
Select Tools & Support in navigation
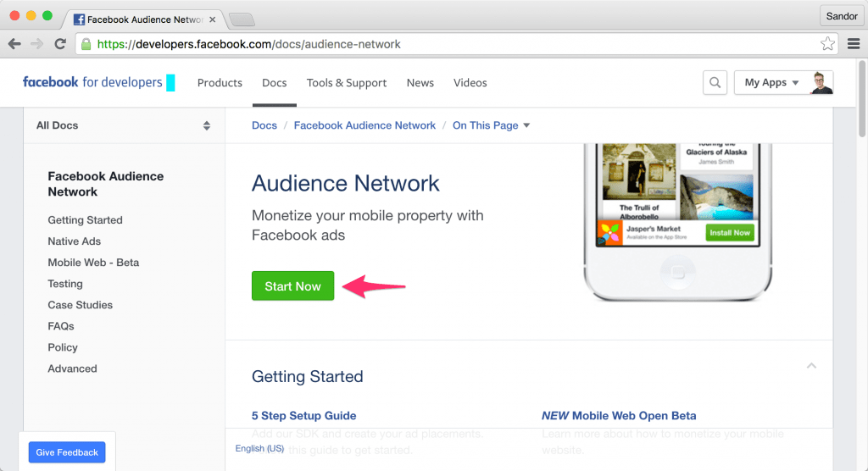coord(347,82)
